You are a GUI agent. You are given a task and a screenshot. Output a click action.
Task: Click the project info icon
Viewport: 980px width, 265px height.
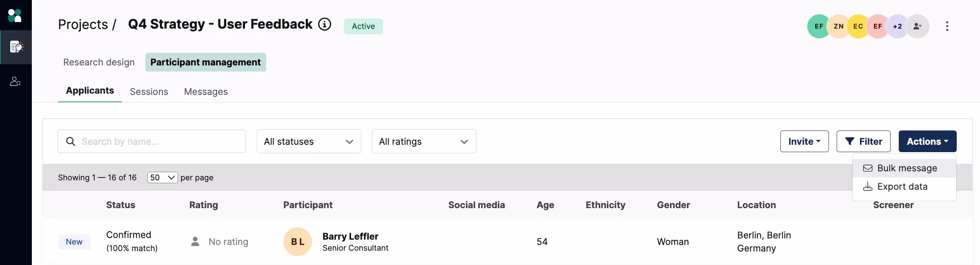click(325, 25)
